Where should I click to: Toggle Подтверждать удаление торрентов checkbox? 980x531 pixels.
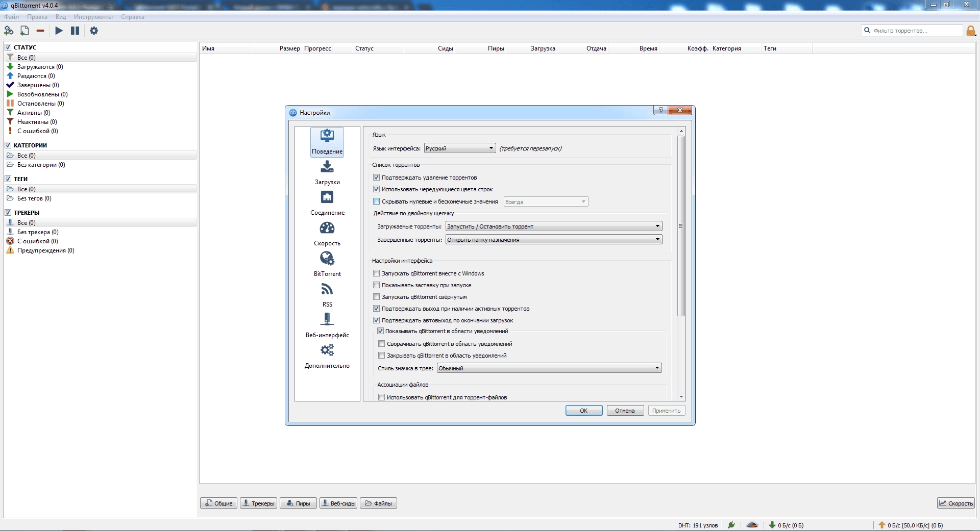pyautogui.click(x=377, y=178)
